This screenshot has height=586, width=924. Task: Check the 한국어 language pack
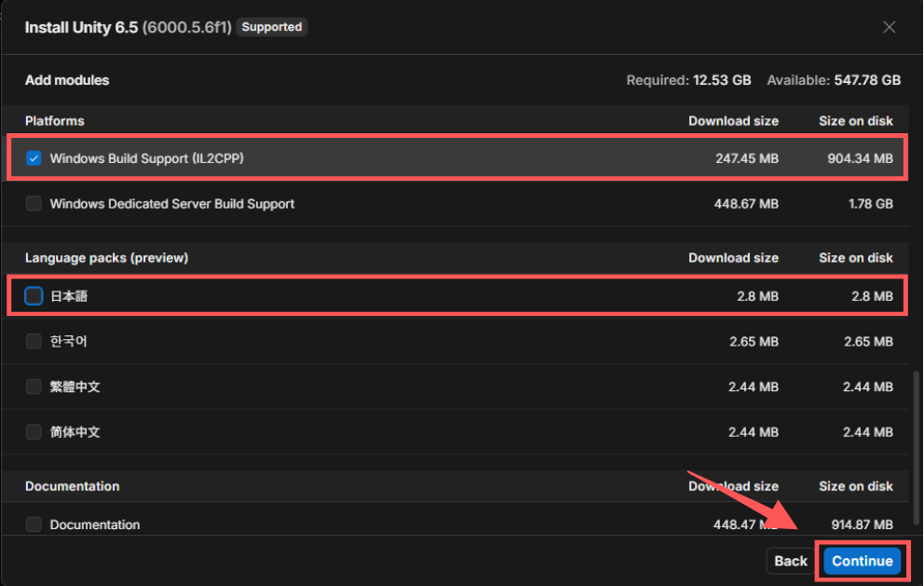point(34,341)
